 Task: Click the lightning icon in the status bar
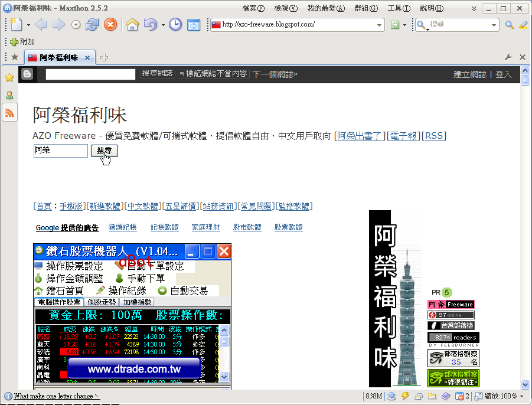click(x=405, y=397)
